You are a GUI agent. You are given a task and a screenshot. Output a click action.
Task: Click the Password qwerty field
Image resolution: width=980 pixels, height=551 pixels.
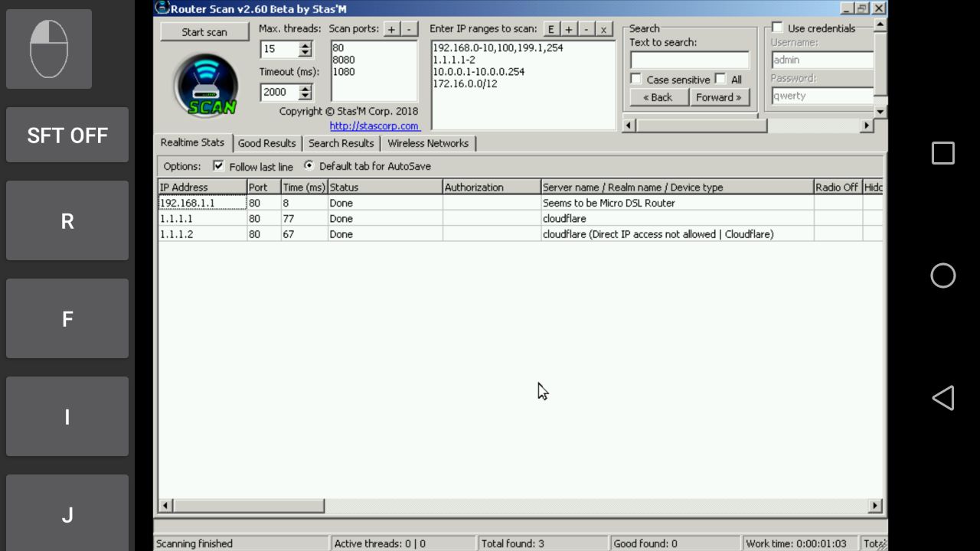(822, 96)
